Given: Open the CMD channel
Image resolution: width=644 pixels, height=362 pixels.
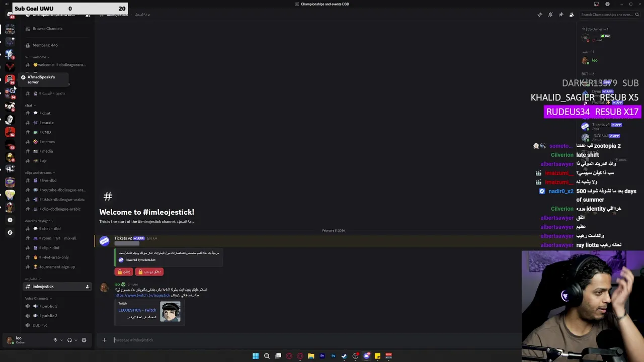Looking at the screenshot, I should pyautogui.click(x=57, y=132).
